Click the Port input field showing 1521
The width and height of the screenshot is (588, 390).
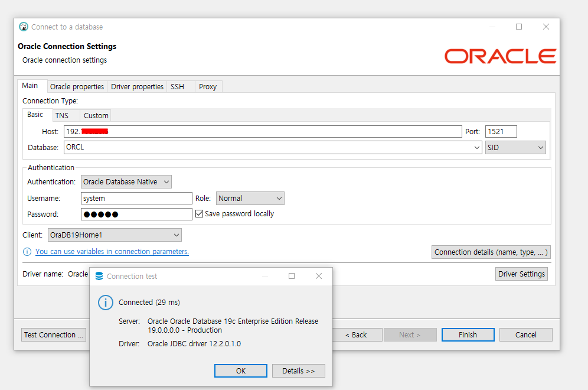coord(501,131)
